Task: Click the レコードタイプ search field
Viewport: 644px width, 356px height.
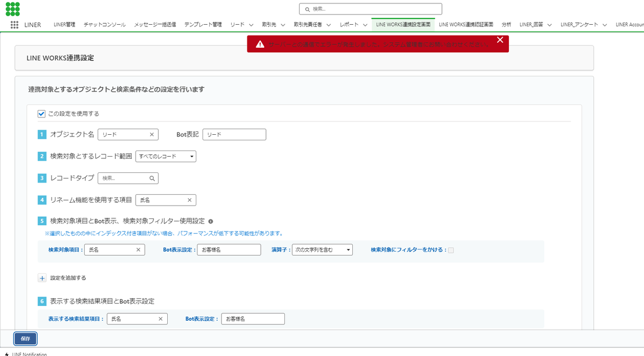Action: point(128,178)
